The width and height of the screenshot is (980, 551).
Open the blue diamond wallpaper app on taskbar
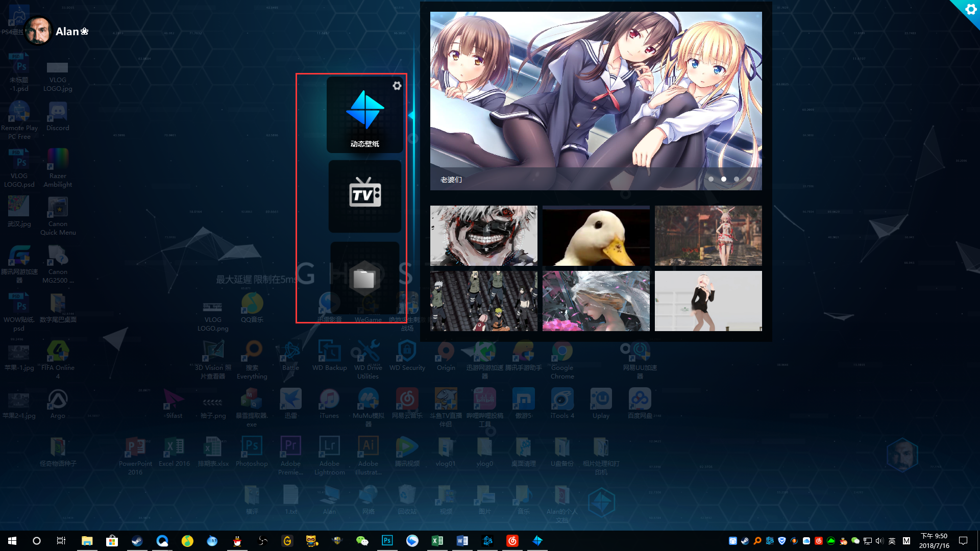tap(537, 541)
